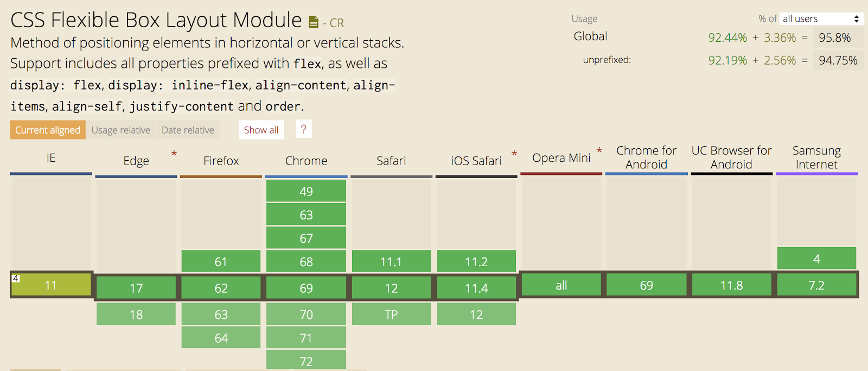Select the UC Browser 11.8 cell
The width and height of the screenshot is (868, 371).
[731, 285]
